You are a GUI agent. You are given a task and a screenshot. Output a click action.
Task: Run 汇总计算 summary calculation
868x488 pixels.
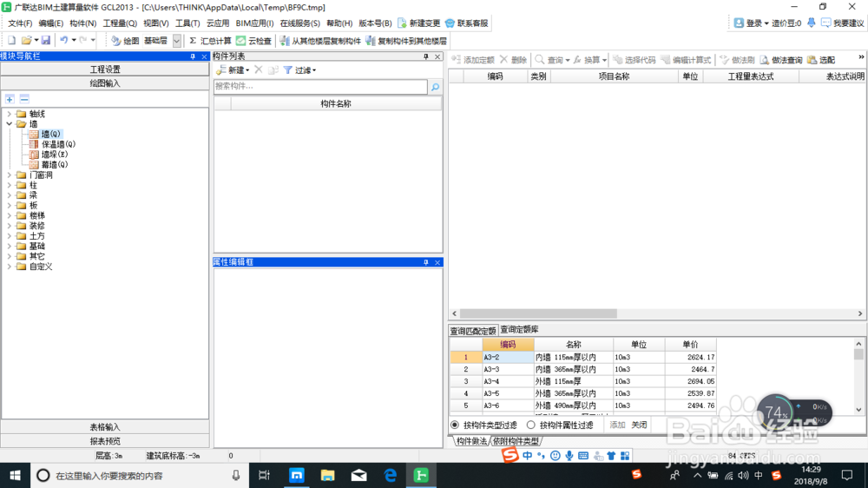(210, 41)
